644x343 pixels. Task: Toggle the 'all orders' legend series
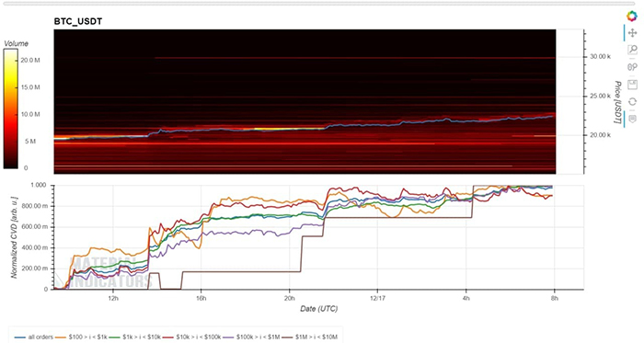pos(35,337)
